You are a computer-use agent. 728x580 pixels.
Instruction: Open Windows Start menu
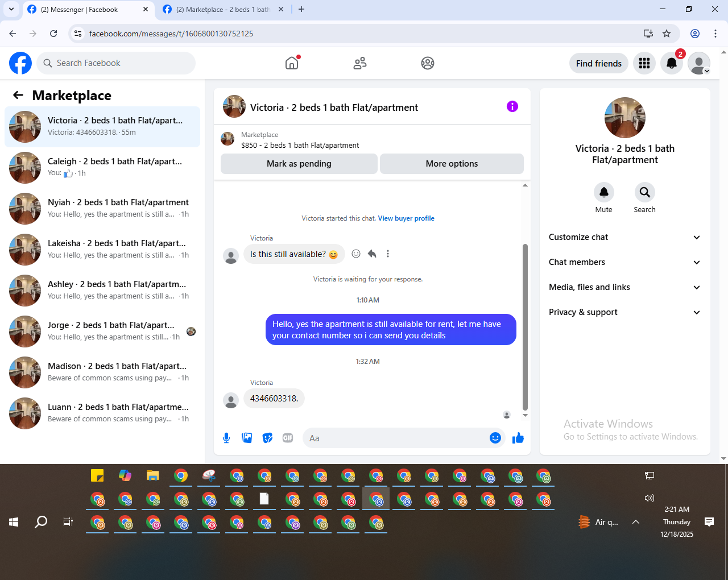coord(14,522)
